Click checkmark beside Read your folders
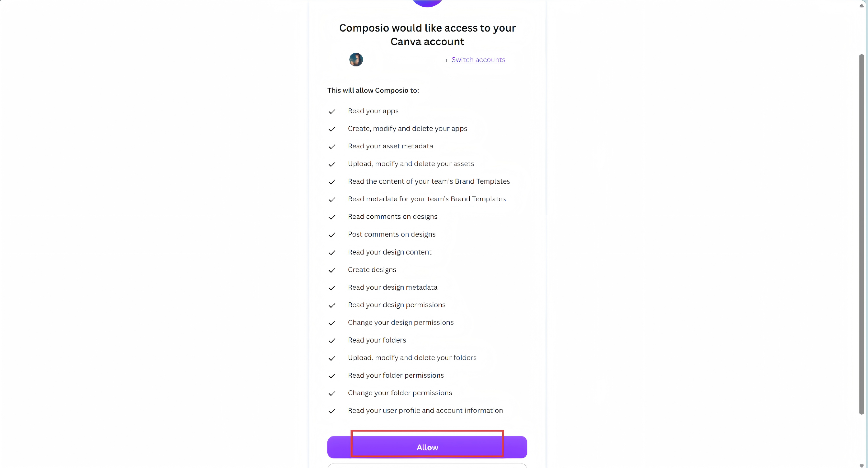Viewport: 868px width, 468px height. tap(332, 341)
